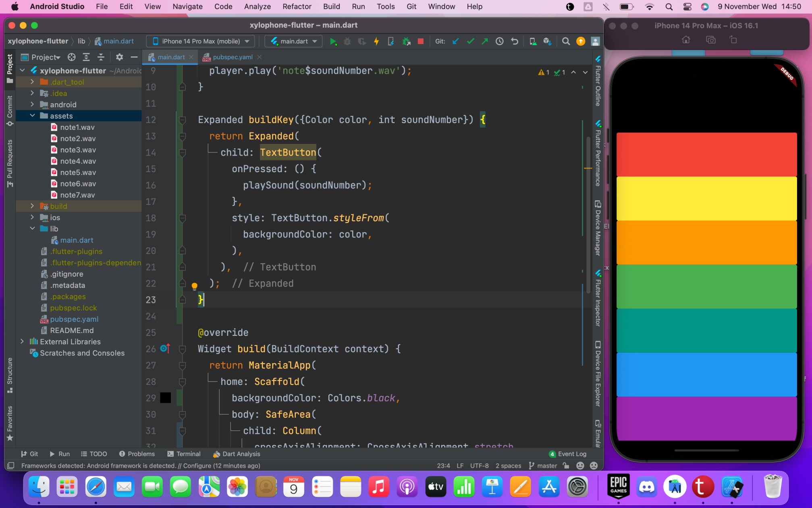The height and width of the screenshot is (508, 812).
Task: Open the iPhone 14 Pro Max device selector
Action: [199, 41]
